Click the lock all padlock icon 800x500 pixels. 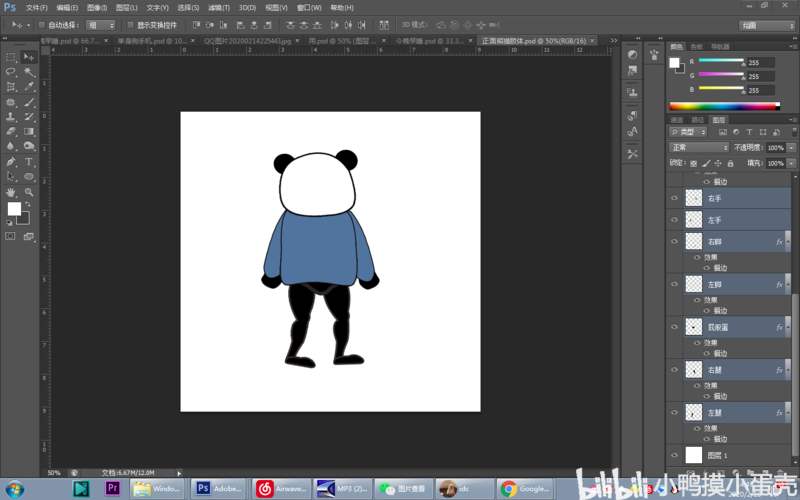click(730, 163)
